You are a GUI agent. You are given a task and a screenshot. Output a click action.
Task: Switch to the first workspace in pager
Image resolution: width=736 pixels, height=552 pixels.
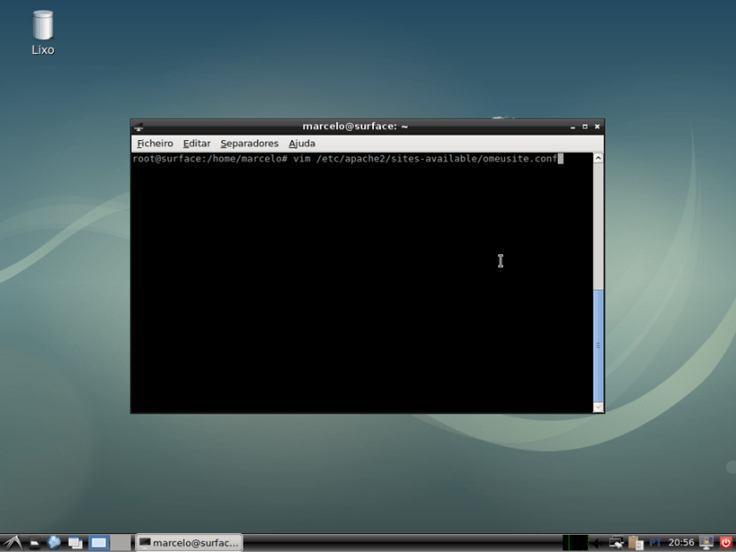click(x=99, y=543)
